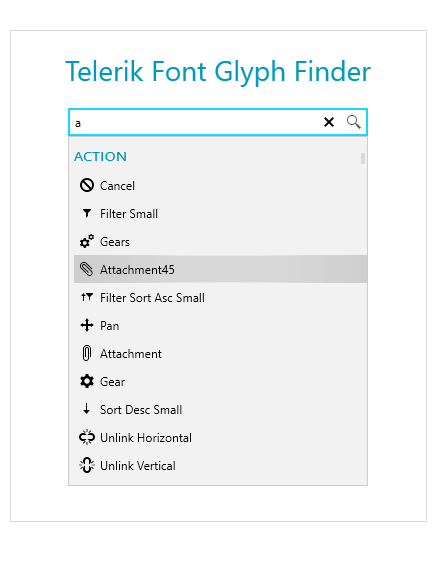Click the Sort Desc Small arrow icon
Viewport: 437px width, 582px height.
[87, 409]
